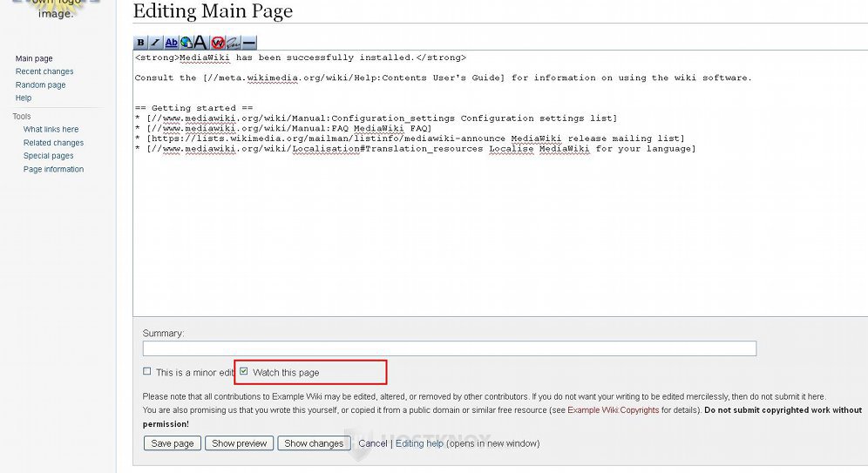Insert internal link with Ab icon
Viewport: 868px width, 473px height.
coord(171,43)
